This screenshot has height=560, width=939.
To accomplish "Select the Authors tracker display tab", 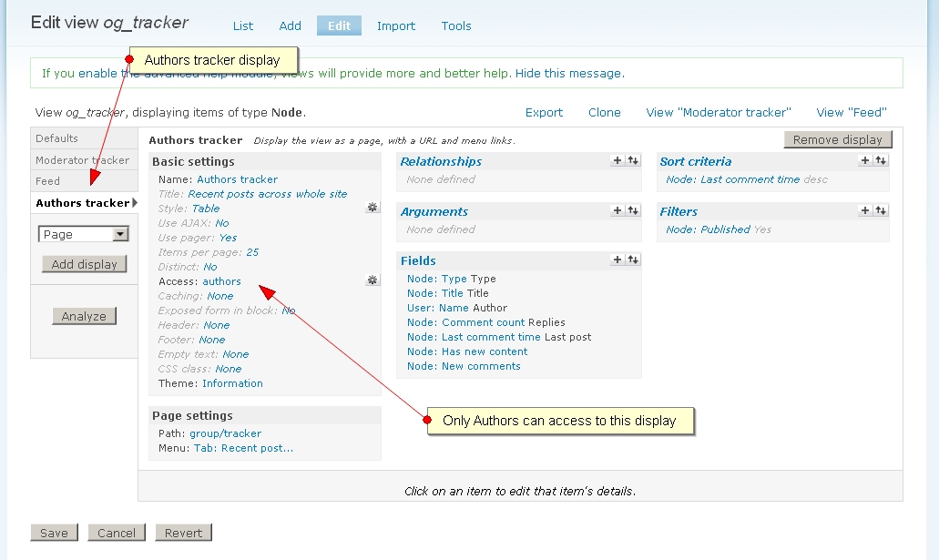I will coord(85,203).
